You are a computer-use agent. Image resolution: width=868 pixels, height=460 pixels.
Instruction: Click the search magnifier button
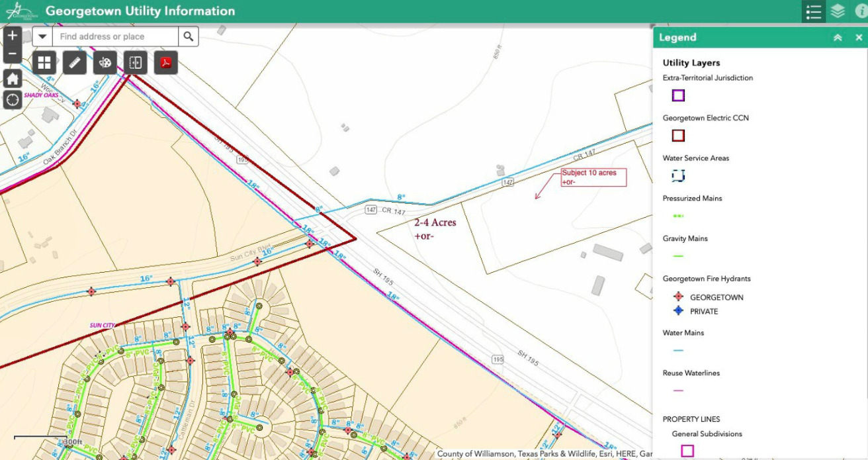[x=189, y=36]
